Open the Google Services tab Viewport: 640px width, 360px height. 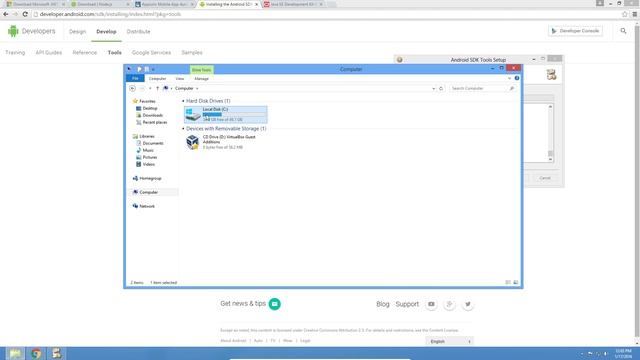click(x=151, y=53)
